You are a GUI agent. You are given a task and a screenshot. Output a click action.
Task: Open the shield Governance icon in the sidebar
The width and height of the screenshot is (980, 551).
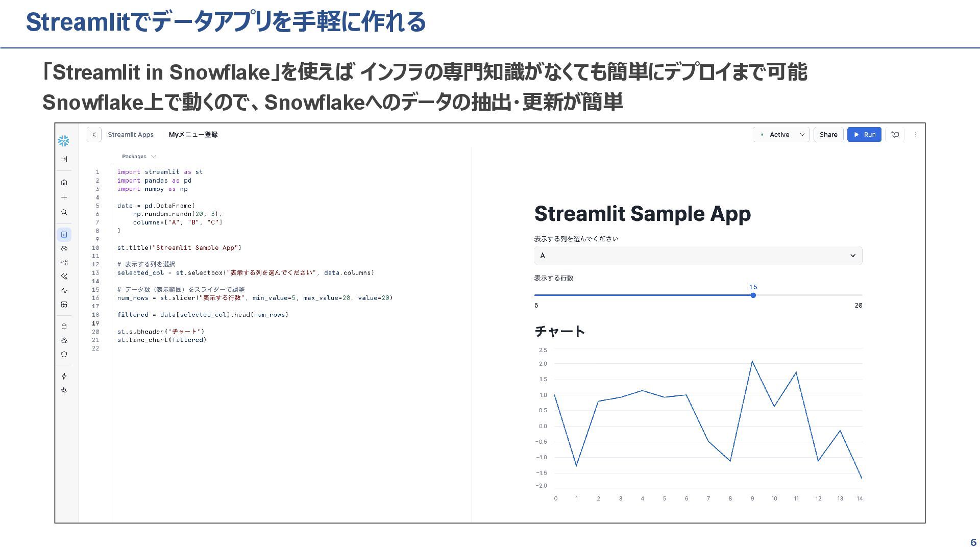[x=64, y=355]
